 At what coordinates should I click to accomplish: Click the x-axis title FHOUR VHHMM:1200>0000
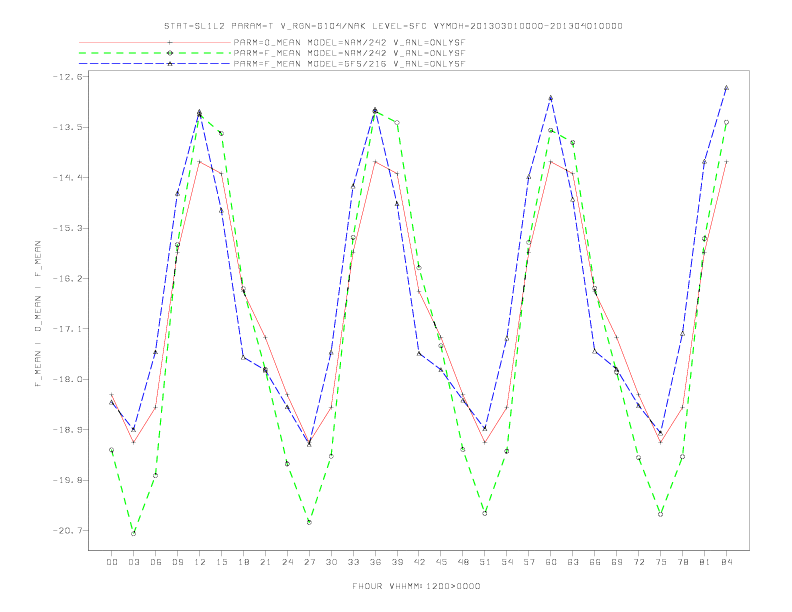click(416, 586)
